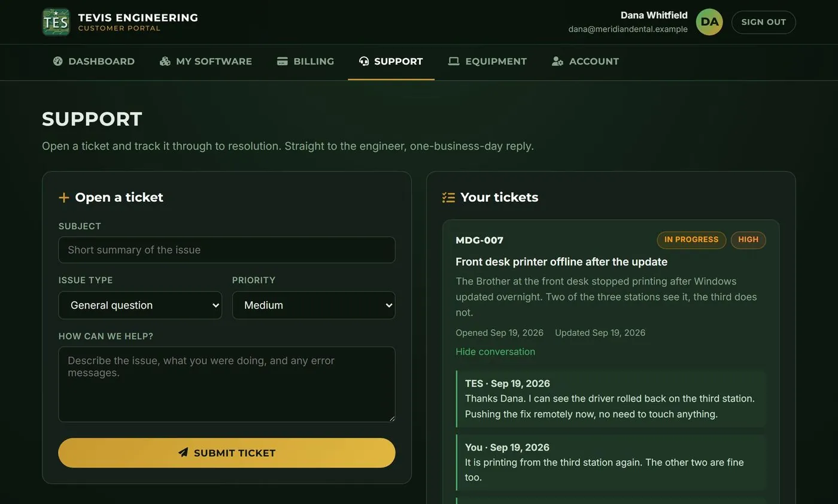Screen dimensions: 838x504
Task: Switch to the Billing tab
Action: [306, 61]
